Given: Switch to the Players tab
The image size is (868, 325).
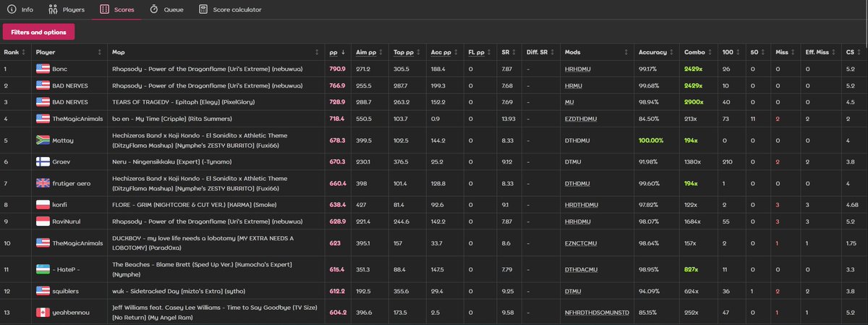Looking at the screenshot, I should (67, 10).
